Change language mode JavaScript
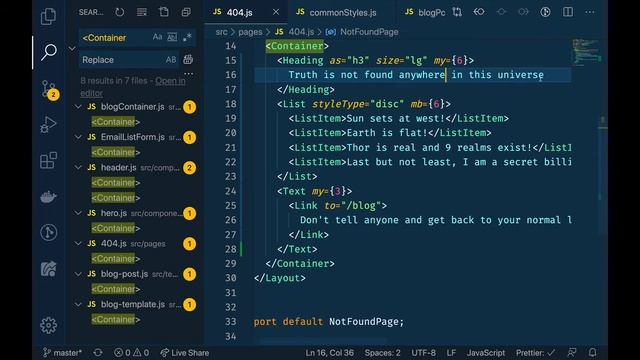Image resolution: width=640 pixels, height=360 pixels. 486,353
